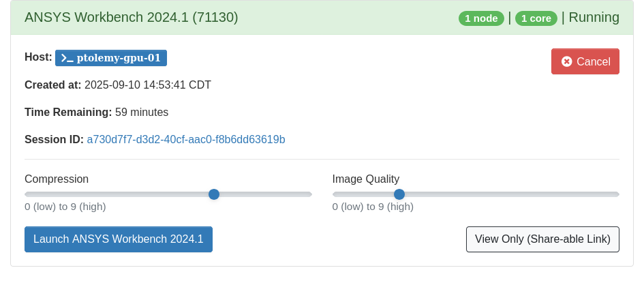Click the far right end of the Image Quality track

616,194
